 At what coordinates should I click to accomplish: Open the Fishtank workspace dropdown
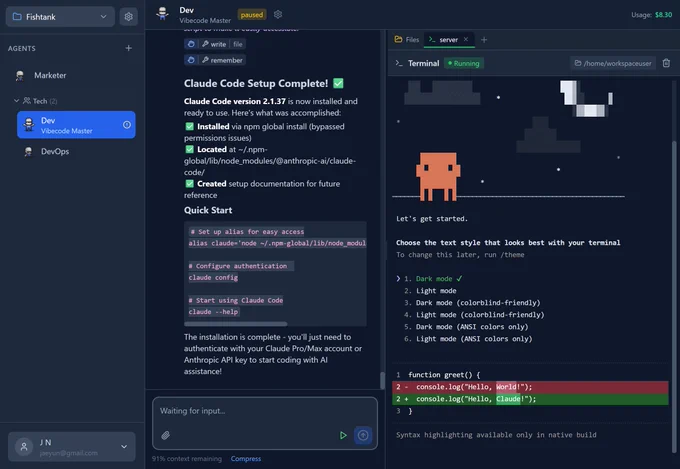pos(60,17)
